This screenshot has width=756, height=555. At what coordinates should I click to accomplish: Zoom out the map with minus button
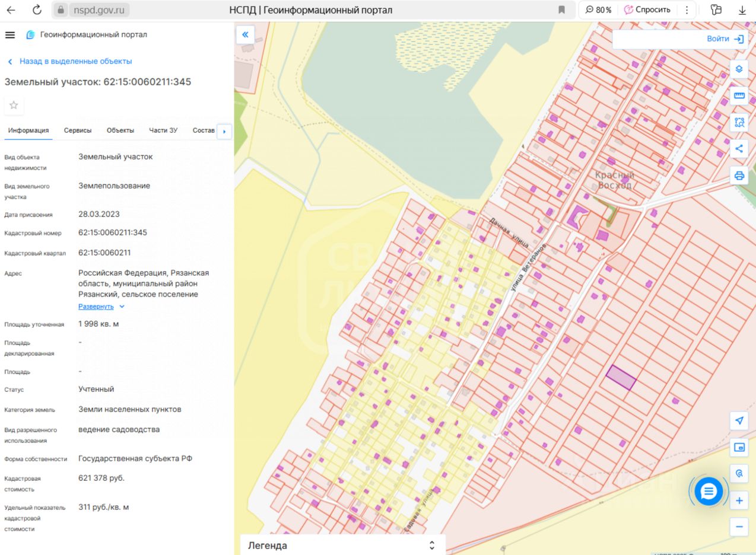739,527
